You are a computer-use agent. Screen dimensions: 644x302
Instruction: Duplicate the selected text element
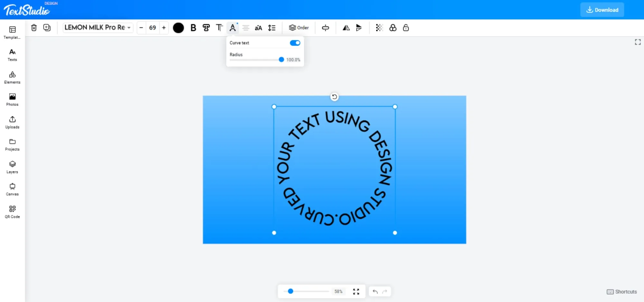pyautogui.click(x=47, y=28)
